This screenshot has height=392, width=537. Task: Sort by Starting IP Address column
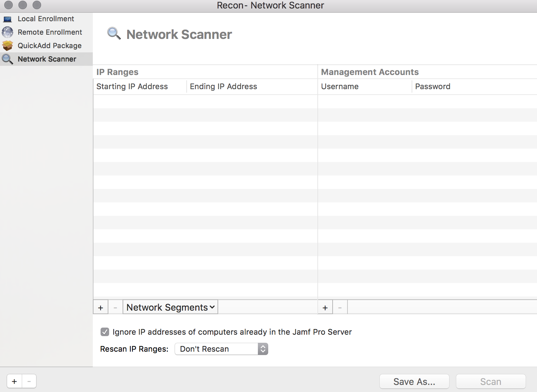[140, 86]
